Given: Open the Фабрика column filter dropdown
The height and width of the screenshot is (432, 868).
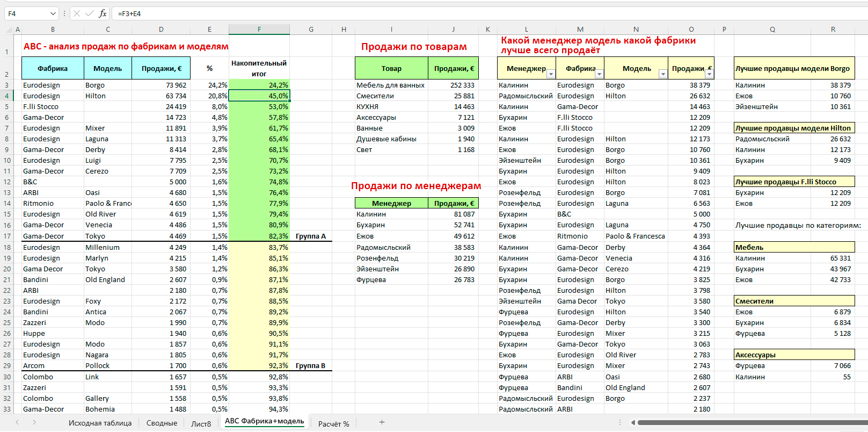Looking at the screenshot, I should 599,74.
